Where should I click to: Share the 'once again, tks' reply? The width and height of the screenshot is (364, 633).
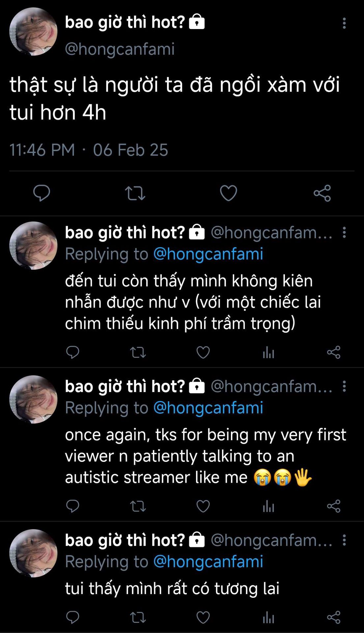tap(333, 506)
